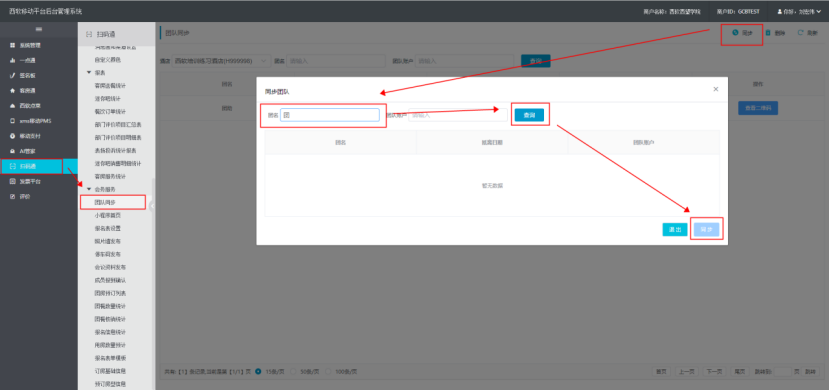Click the 团队账户 input in the dialog
Screen dimensions: 830x390
pyautogui.click(x=458, y=115)
